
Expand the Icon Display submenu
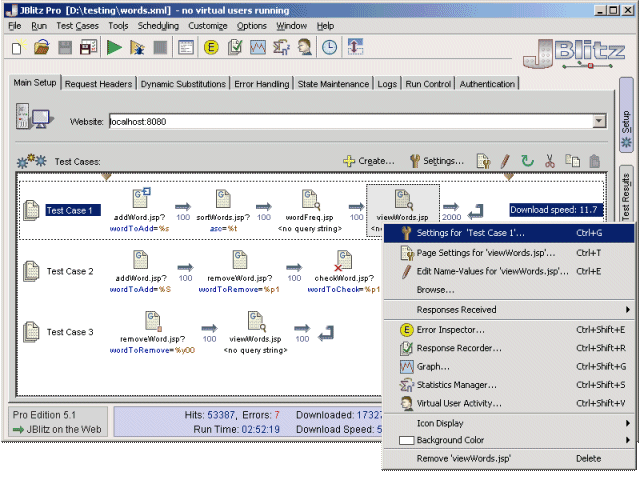[509, 423]
